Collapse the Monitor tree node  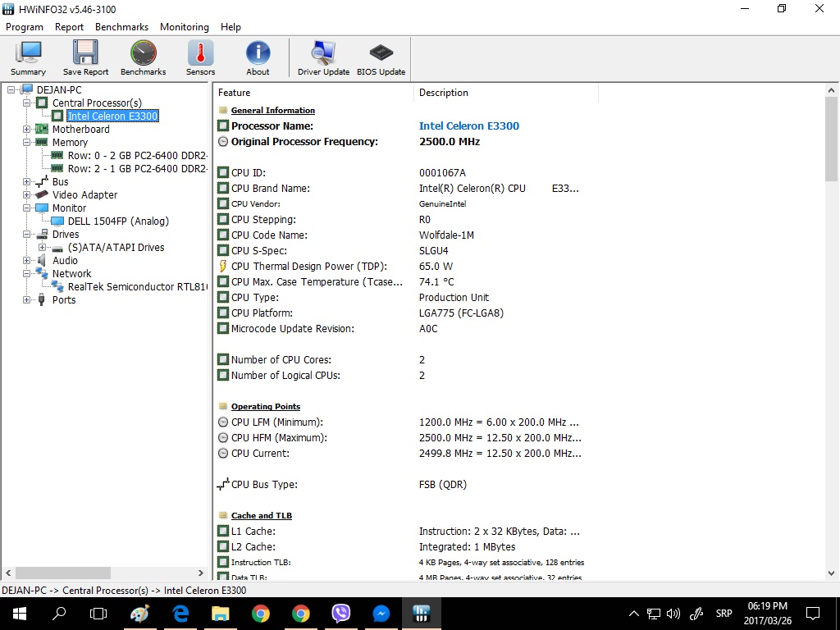(x=27, y=208)
